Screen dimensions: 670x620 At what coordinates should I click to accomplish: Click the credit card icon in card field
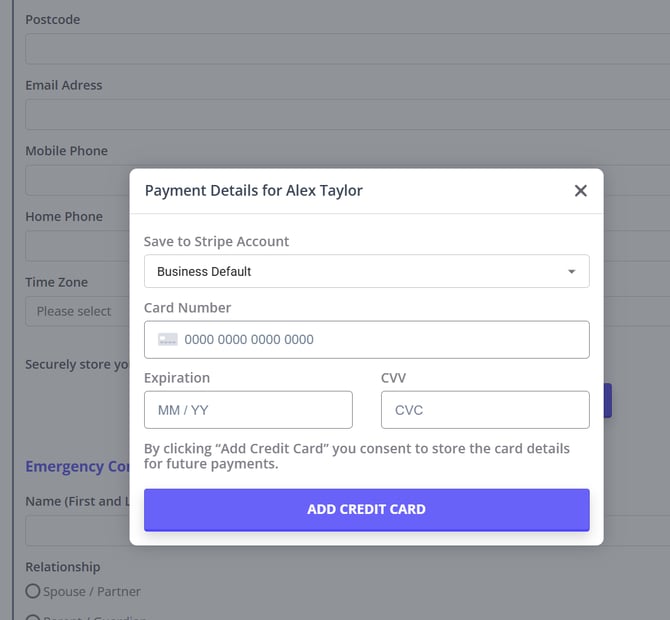(168, 340)
